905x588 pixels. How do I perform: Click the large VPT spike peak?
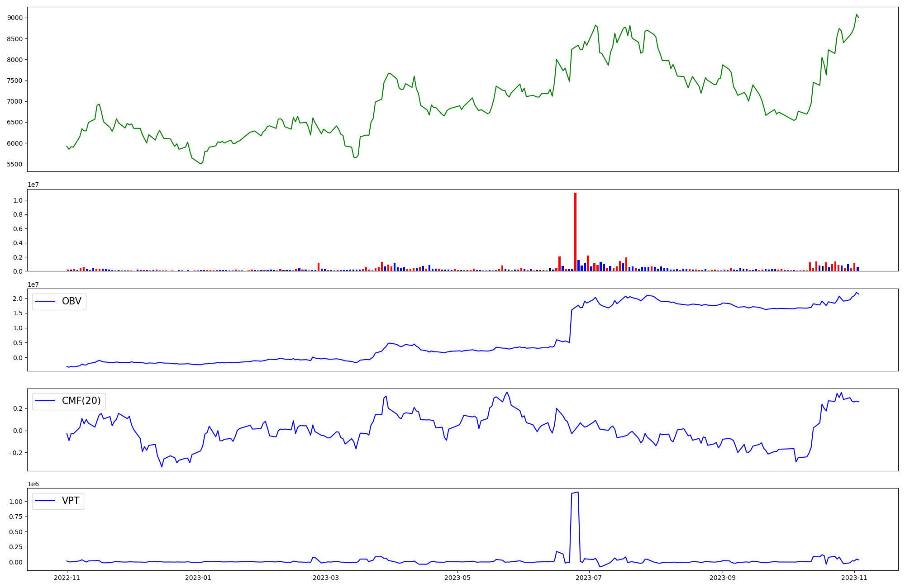pos(578,492)
